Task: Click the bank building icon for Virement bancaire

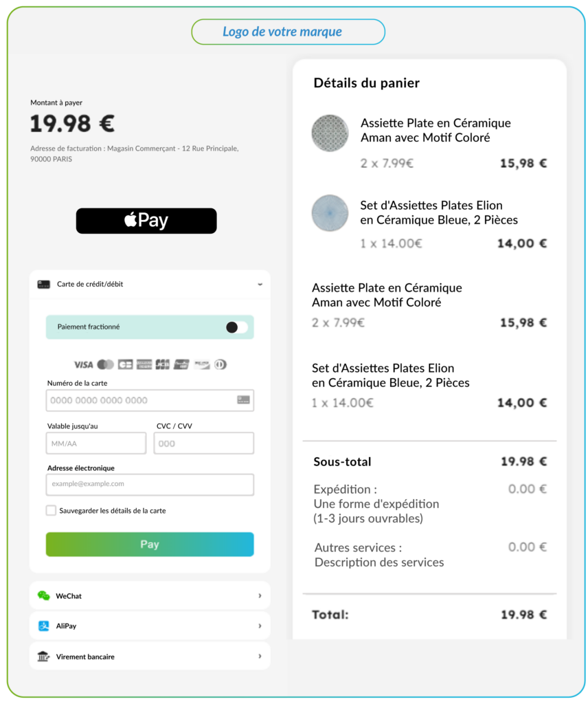Action: [x=43, y=657]
